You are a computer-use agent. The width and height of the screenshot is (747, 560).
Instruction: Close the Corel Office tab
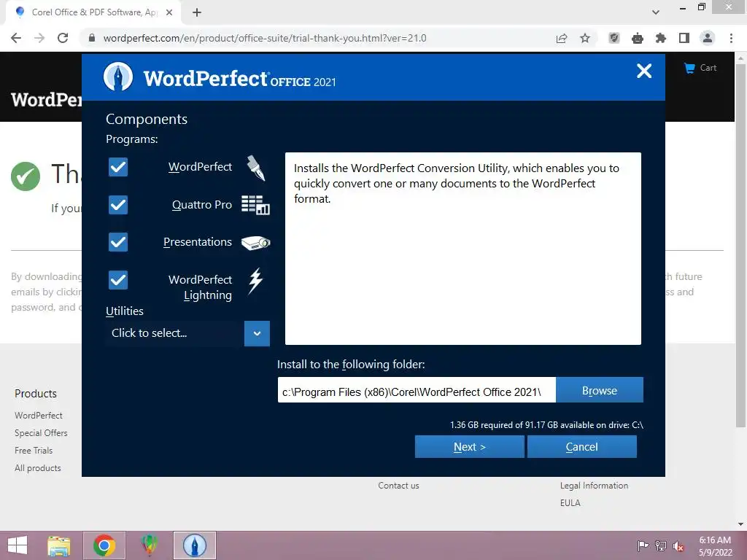[x=169, y=12]
